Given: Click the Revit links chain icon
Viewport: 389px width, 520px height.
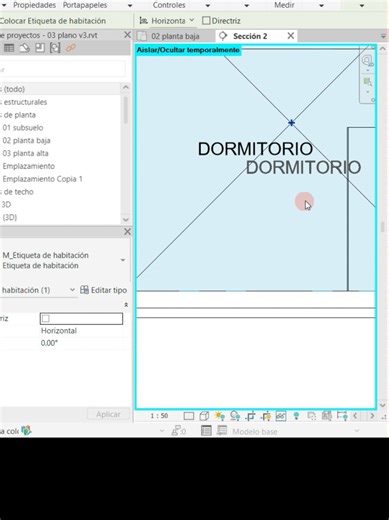Looking at the screenshot, I should click(x=70, y=48).
